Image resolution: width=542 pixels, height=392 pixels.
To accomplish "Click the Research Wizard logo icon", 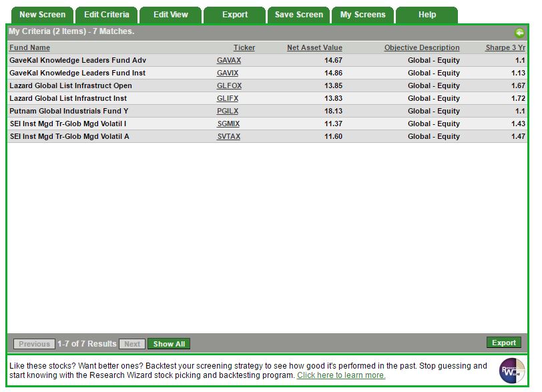I will [x=512, y=371].
